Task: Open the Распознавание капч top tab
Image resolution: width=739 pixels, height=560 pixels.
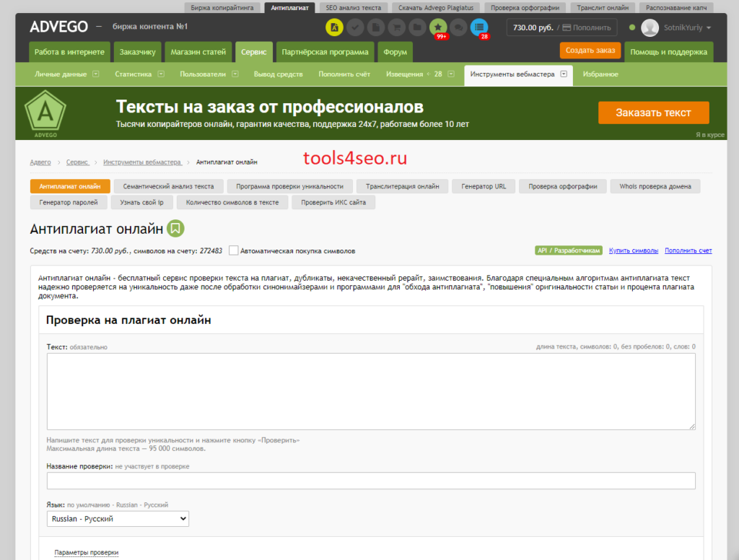Action: pos(675,7)
